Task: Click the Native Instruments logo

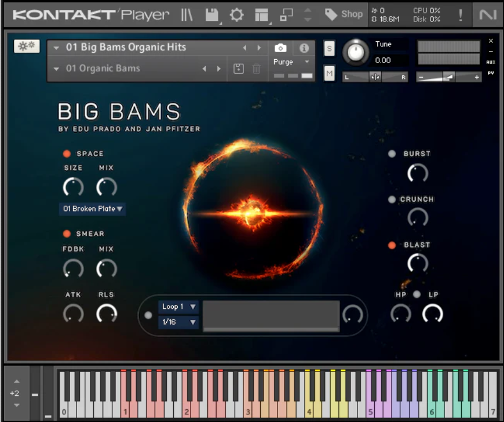Action: click(x=488, y=14)
